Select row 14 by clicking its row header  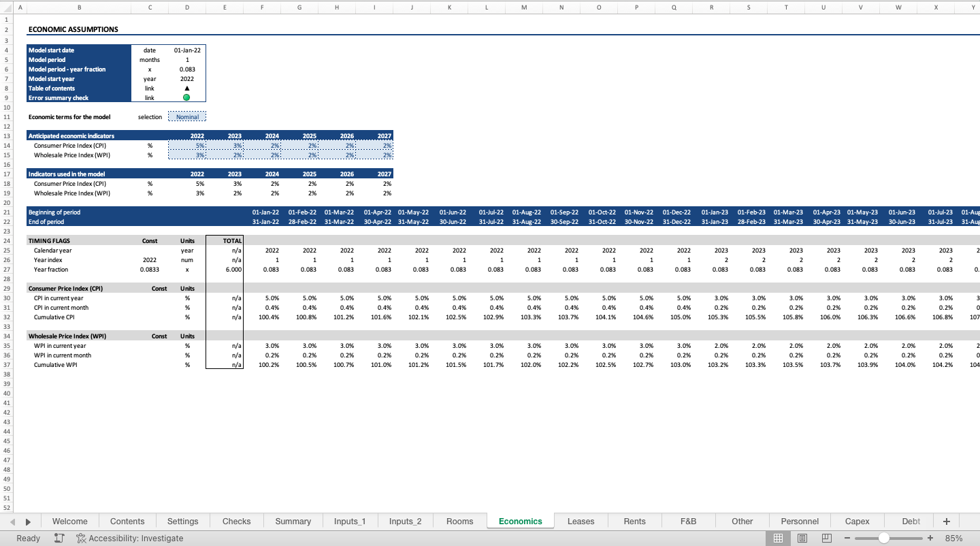[x=6, y=145]
